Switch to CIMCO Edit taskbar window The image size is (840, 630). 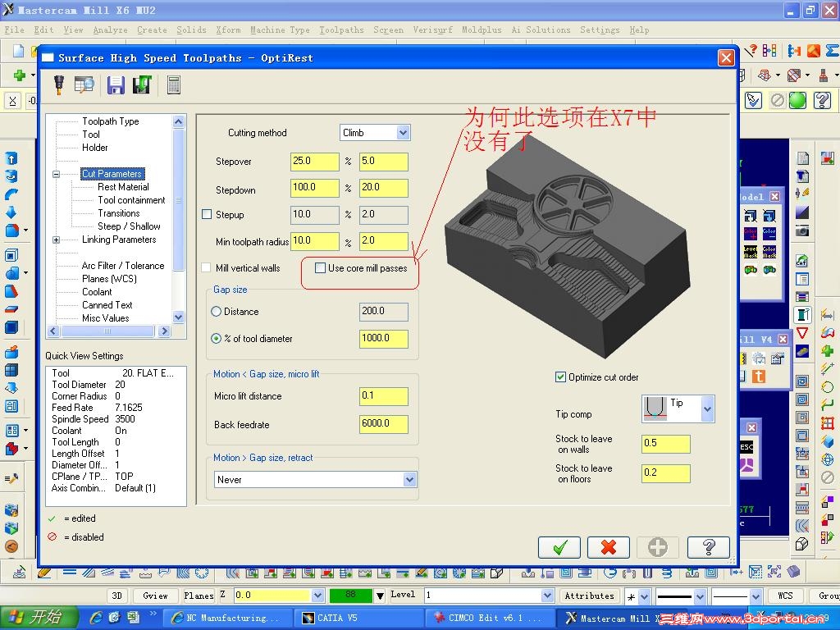coord(491,619)
